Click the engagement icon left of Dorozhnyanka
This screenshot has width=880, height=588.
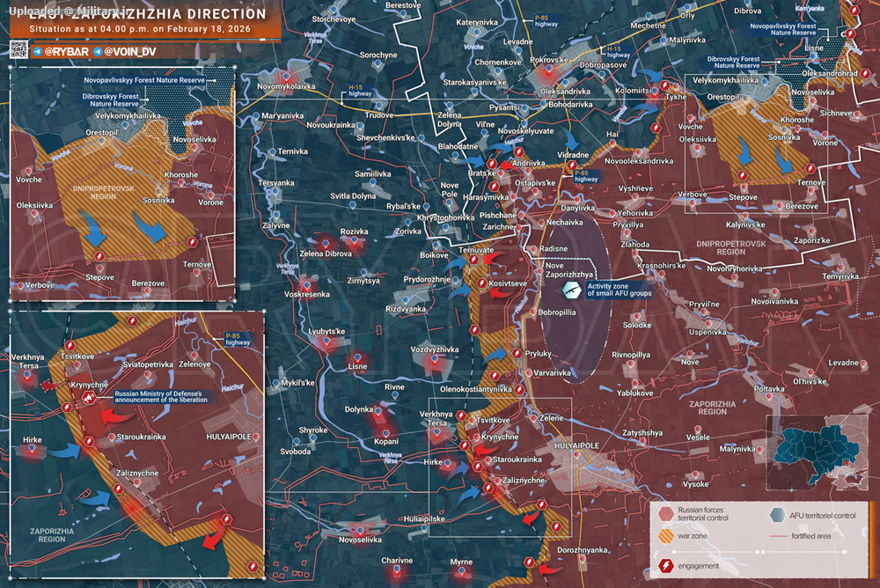[529, 562]
